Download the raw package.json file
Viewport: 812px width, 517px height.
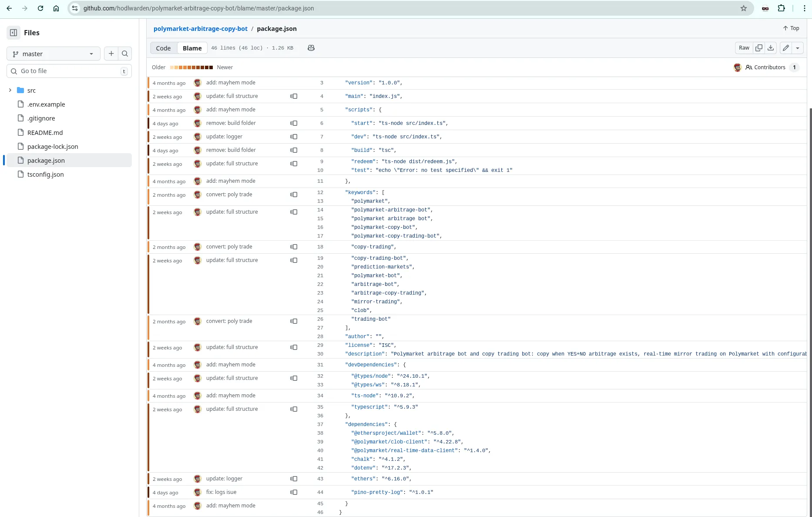click(x=771, y=48)
